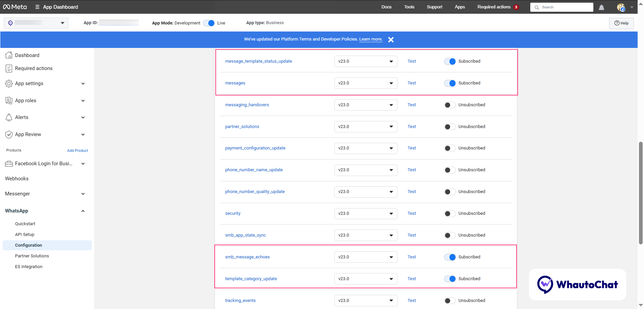644x309 pixels.
Task: Subscribe to the security webhook field
Action: pyautogui.click(x=450, y=213)
